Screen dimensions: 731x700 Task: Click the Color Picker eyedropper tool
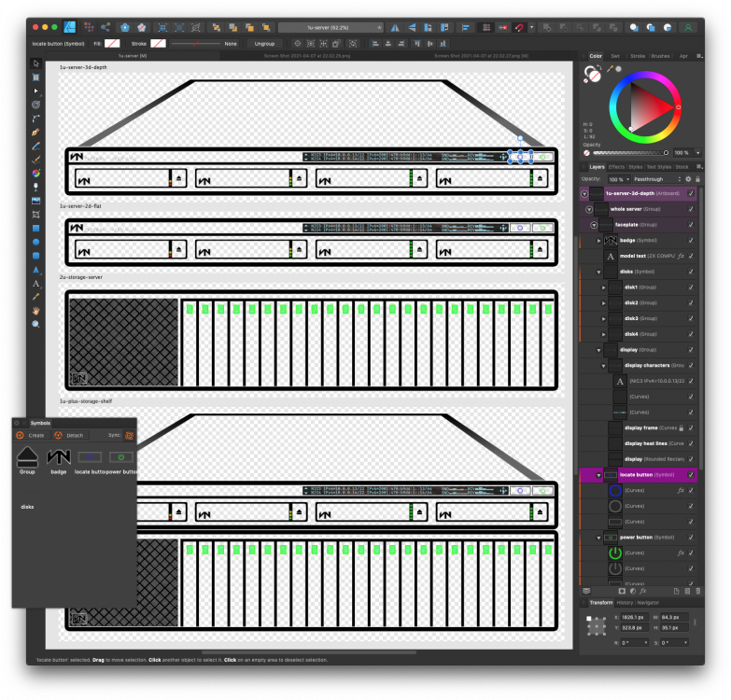[x=35, y=297]
